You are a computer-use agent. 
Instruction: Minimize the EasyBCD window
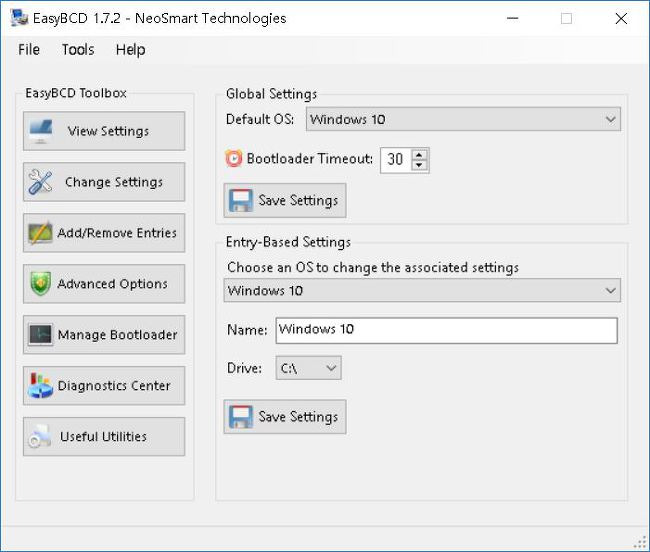click(x=513, y=18)
